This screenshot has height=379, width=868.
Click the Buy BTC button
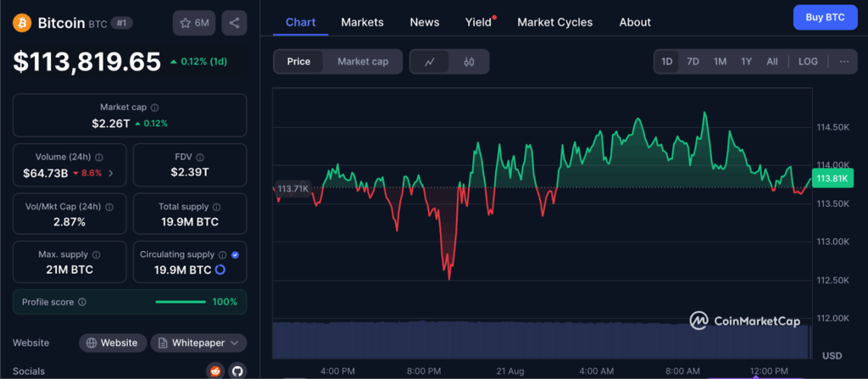click(825, 17)
